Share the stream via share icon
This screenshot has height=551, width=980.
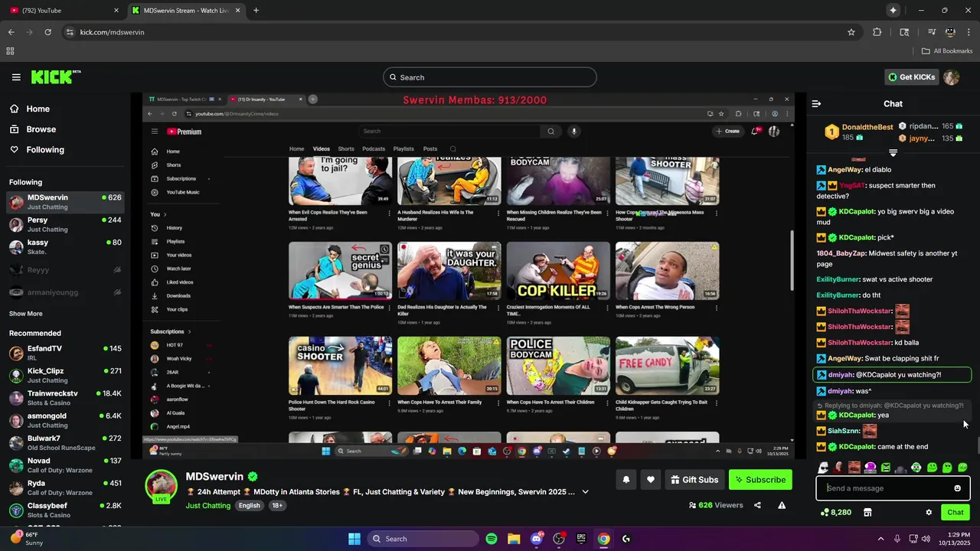(x=757, y=505)
